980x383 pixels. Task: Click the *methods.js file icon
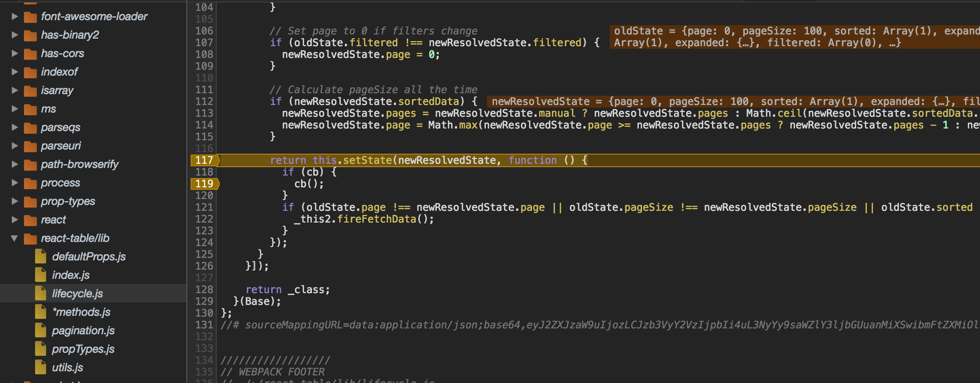pos(41,312)
